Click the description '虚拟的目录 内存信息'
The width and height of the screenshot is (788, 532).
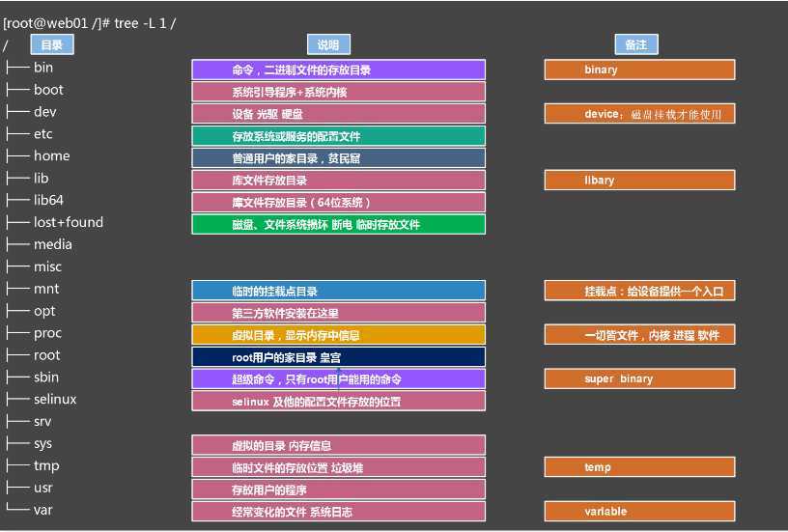[x=338, y=446]
